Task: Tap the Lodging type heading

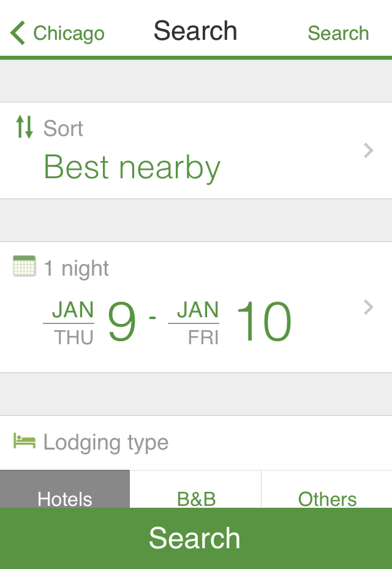Action: [x=106, y=443]
